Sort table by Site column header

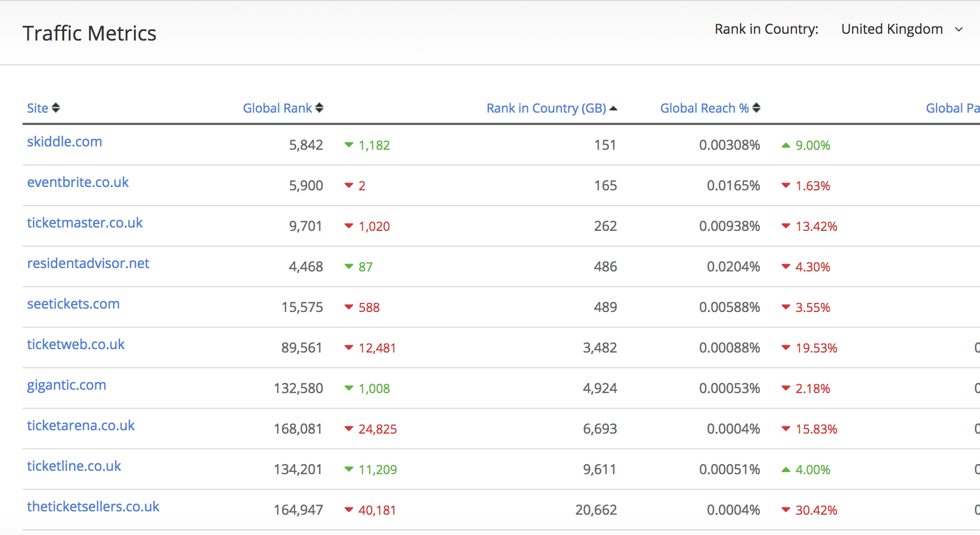38,108
